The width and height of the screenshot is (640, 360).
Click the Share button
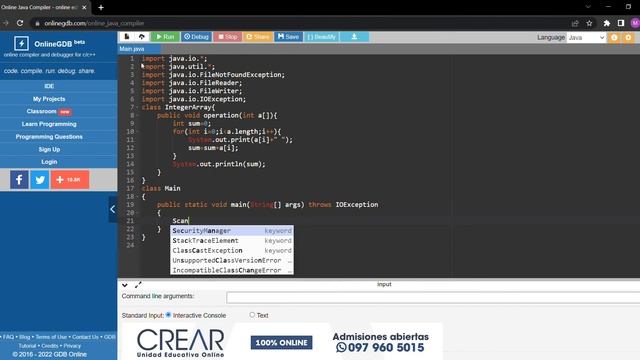[258, 37]
